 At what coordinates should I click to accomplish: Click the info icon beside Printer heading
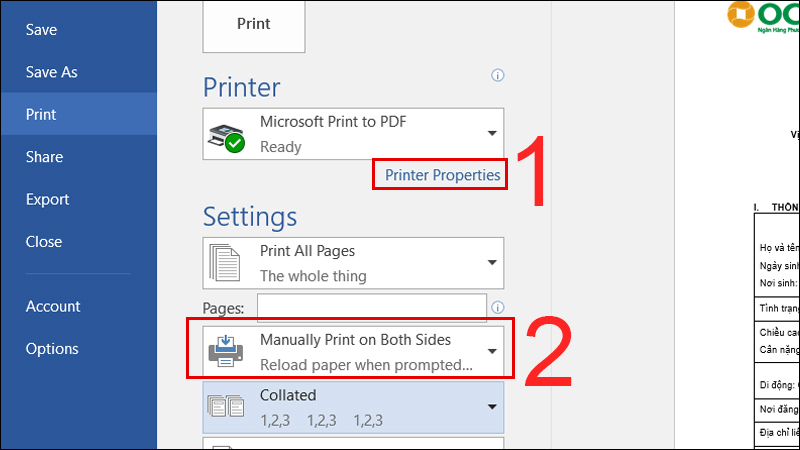click(x=497, y=76)
